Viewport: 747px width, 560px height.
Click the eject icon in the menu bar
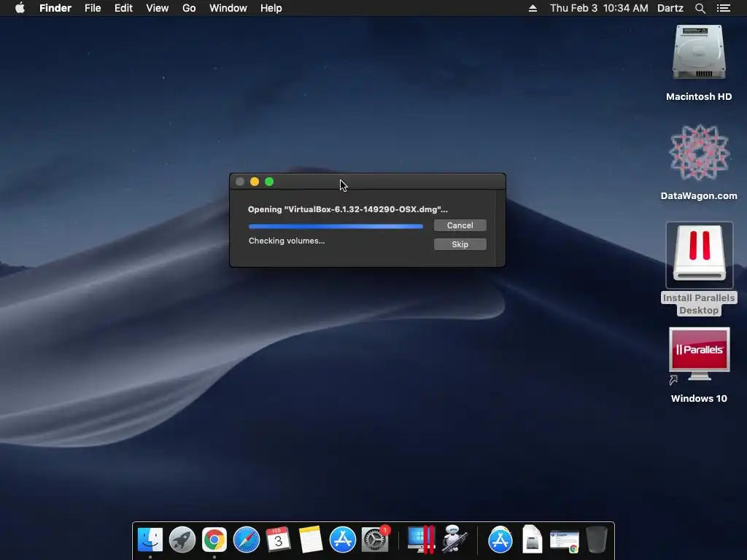tap(533, 8)
